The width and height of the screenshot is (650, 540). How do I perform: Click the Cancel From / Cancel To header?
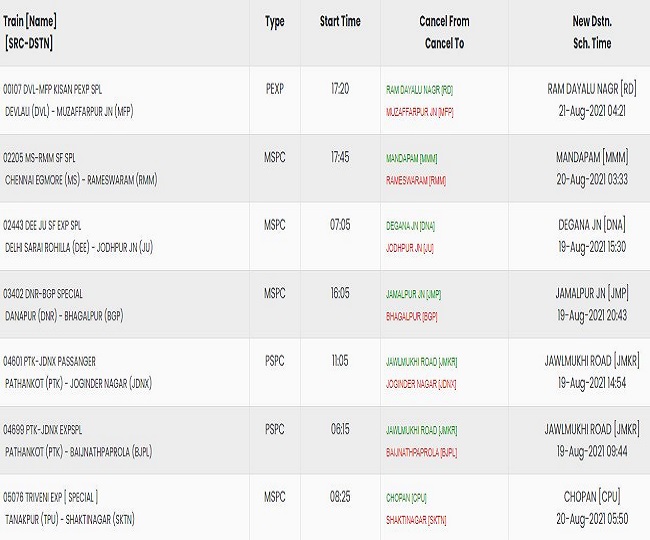coord(444,32)
